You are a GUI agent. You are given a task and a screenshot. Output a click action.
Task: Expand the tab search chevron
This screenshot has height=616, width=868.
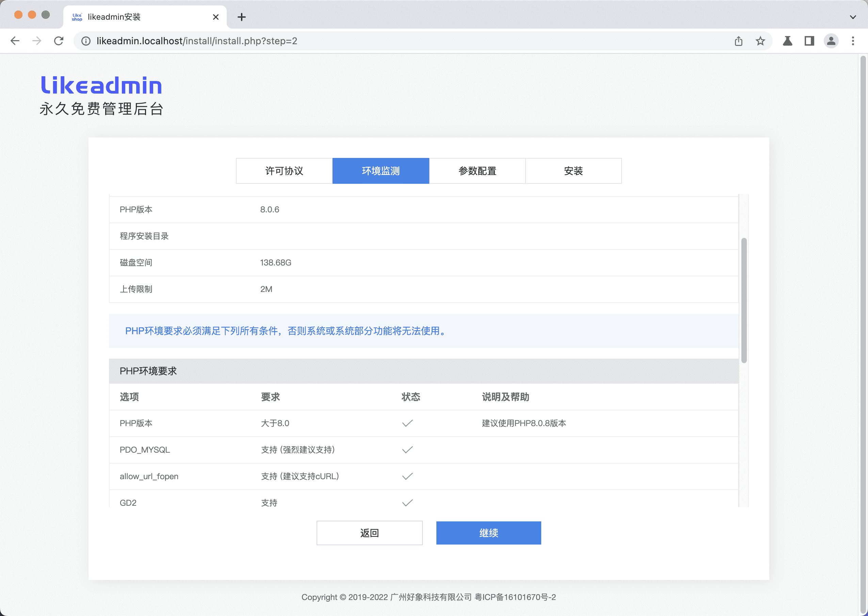coord(853,17)
